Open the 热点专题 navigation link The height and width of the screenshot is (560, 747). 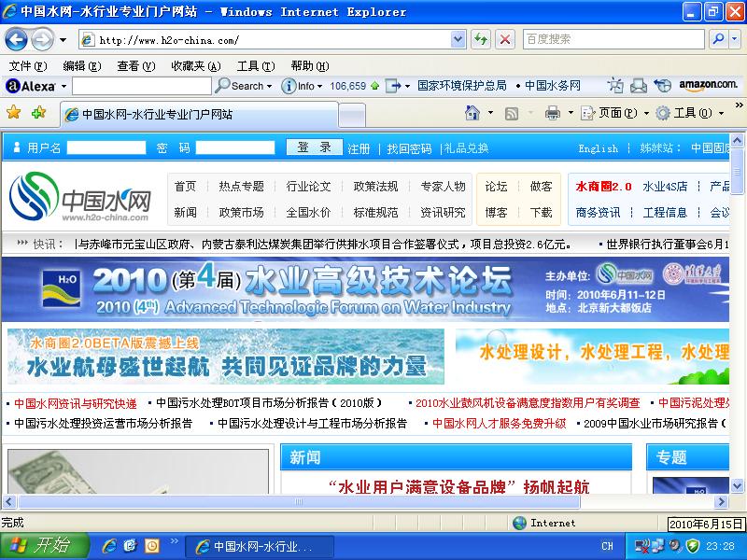(x=241, y=186)
